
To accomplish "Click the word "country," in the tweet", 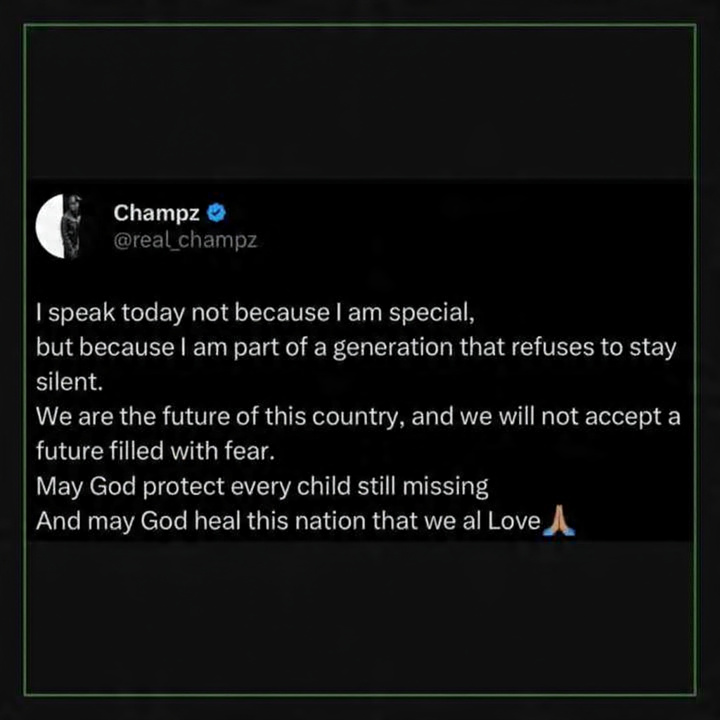I will point(365,417).
